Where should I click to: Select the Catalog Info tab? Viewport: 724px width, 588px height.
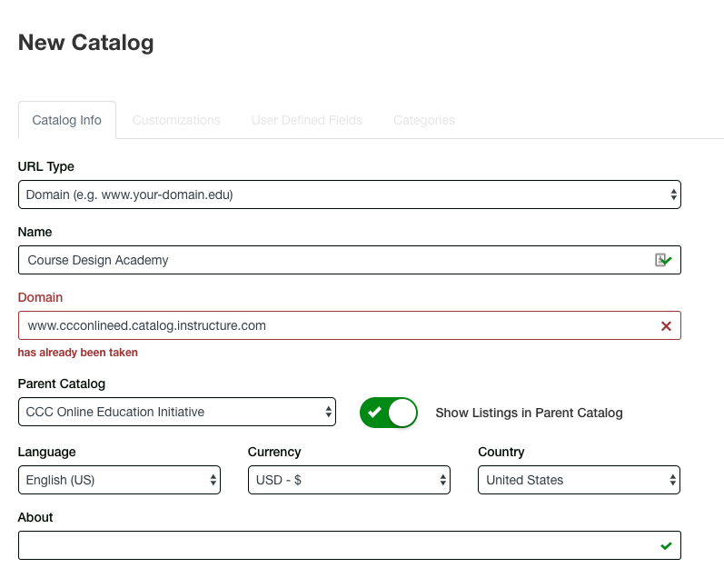[x=67, y=120]
